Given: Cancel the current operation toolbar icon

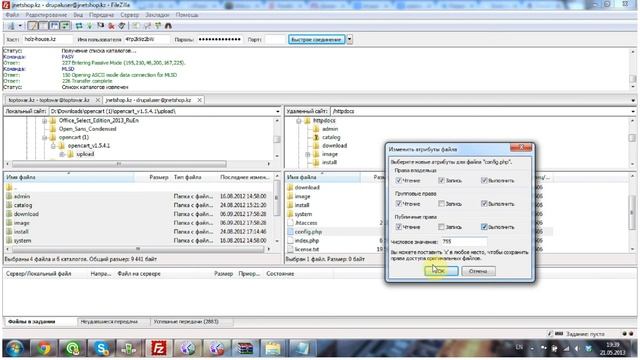Looking at the screenshot, I should pyautogui.click(x=100, y=26).
